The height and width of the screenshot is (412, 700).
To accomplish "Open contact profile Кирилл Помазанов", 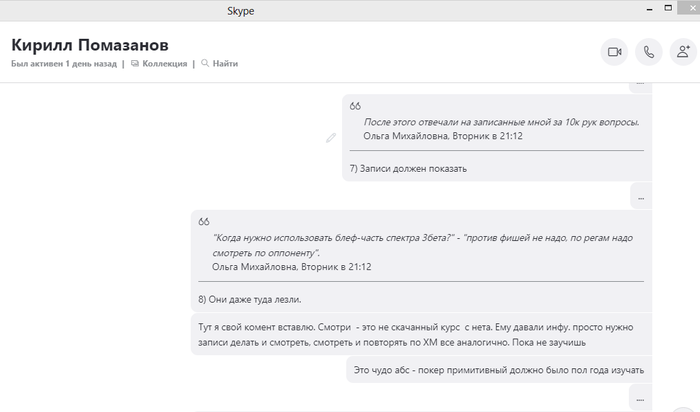I will click(x=89, y=45).
